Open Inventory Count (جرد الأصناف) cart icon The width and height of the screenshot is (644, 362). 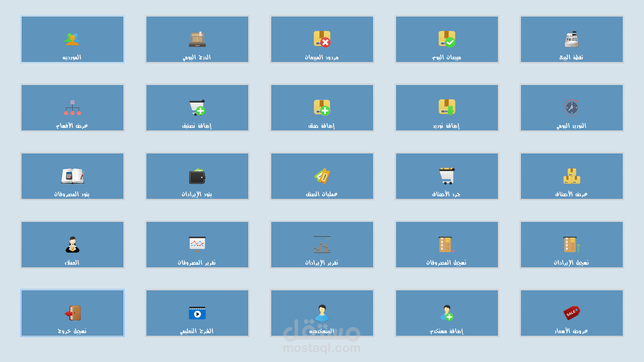pos(447,176)
